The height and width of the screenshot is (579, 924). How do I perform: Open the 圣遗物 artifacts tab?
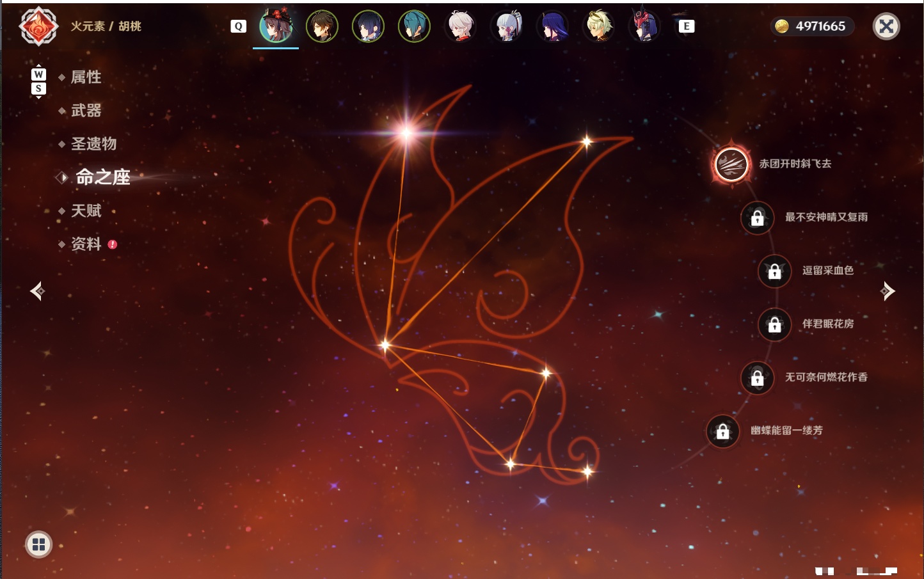coord(93,144)
